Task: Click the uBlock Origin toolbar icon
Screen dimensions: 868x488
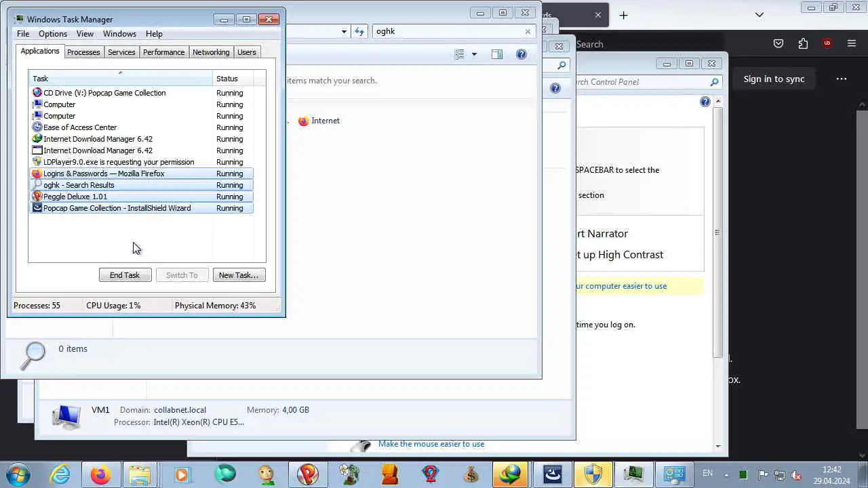Action: pos(827,43)
